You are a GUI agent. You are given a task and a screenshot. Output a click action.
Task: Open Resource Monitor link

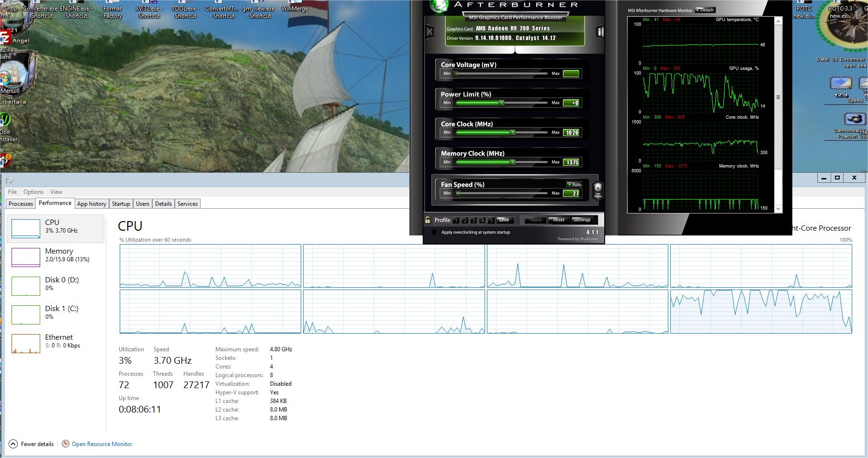[x=102, y=444]
